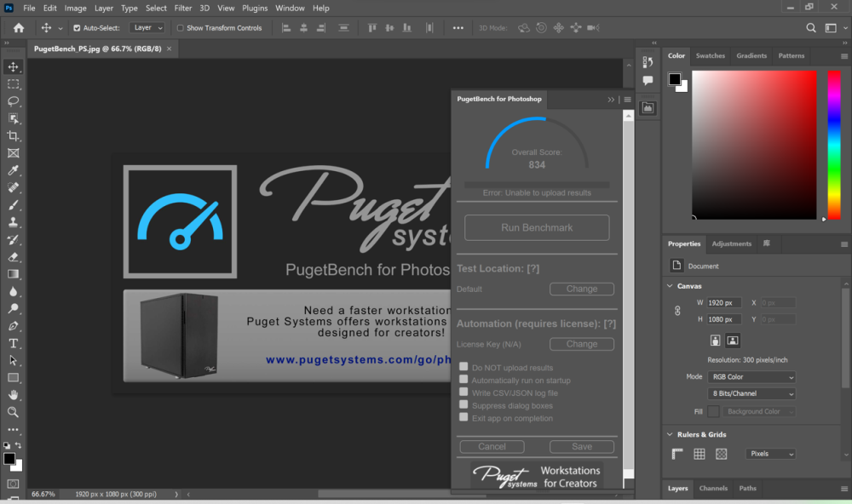Collapse the Rulers & Grids section
This screenshot has height=504, width=852.
[x=670, y=434]
